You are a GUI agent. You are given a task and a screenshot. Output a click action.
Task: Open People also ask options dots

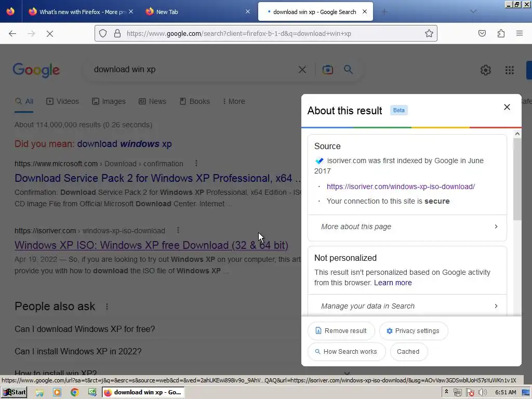coord(107,307)
